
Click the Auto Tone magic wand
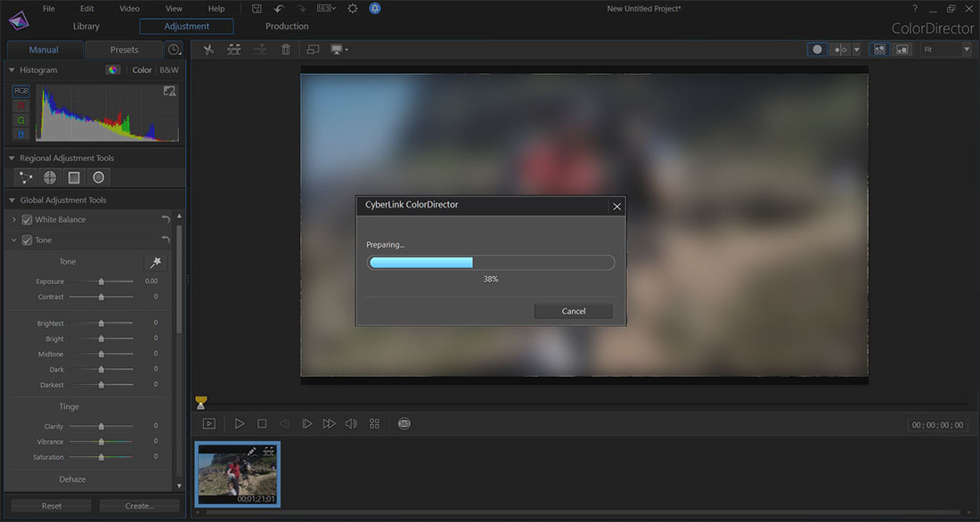tap(156, 262)
